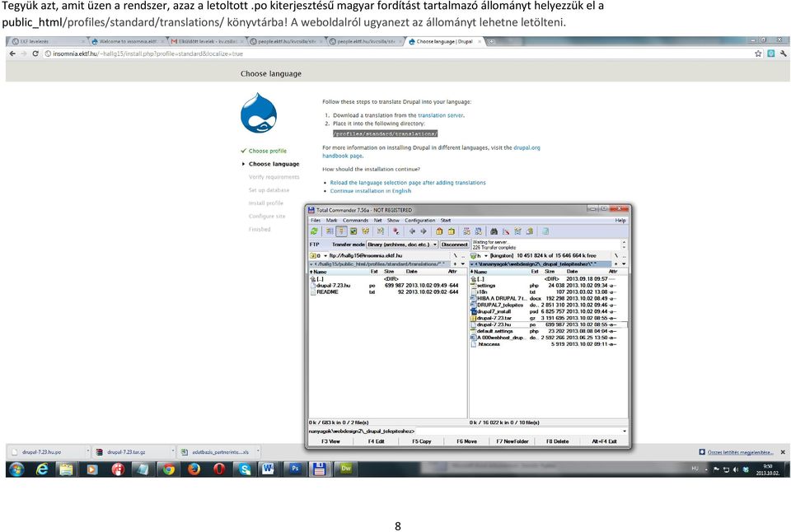Image resolution: width=791 pixels, height=532 pixels.
Task: Click the back arrow icon in Total Commander toolbar
Action: [412, 231]
